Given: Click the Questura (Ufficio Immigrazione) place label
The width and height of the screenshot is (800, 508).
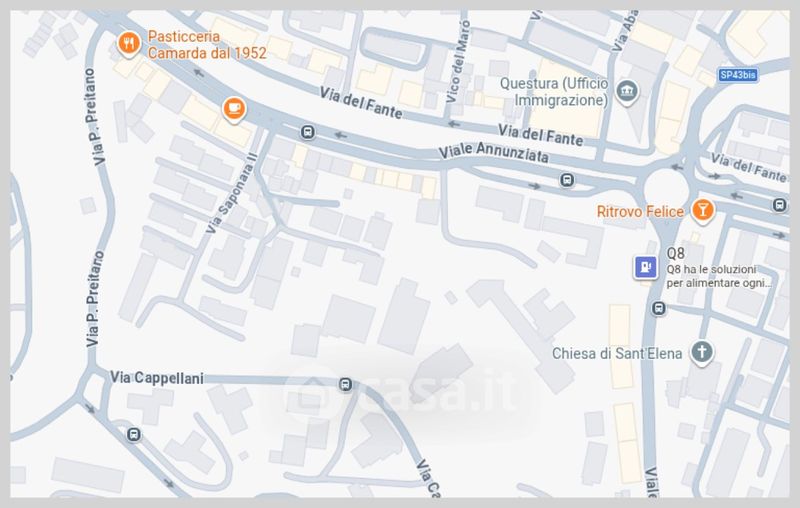Looking at the screenshot, I should coord(554,92).
